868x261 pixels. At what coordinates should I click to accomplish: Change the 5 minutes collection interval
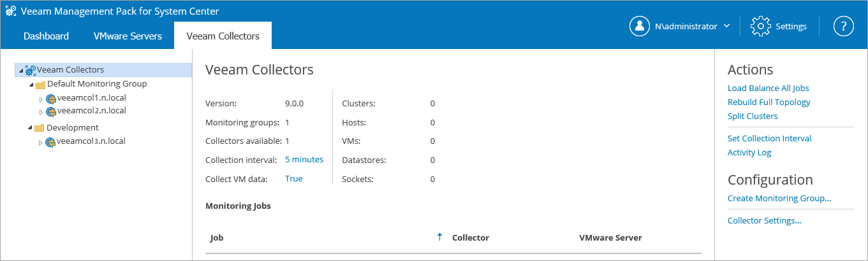[304, 159]
